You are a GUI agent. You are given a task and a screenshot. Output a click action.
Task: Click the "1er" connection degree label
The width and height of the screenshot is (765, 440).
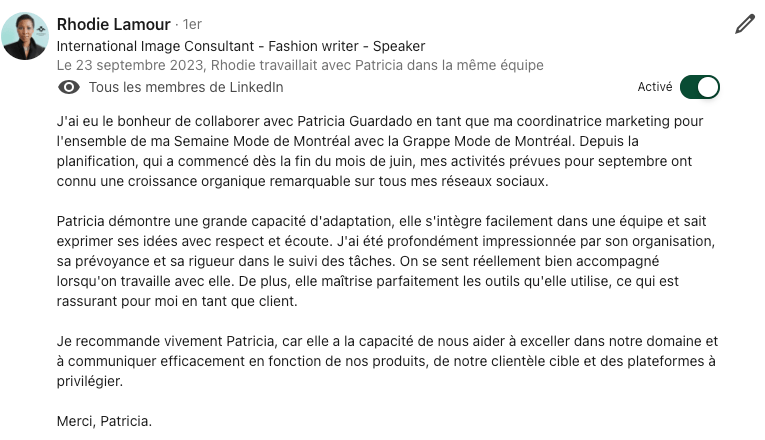tap(192, 24)
